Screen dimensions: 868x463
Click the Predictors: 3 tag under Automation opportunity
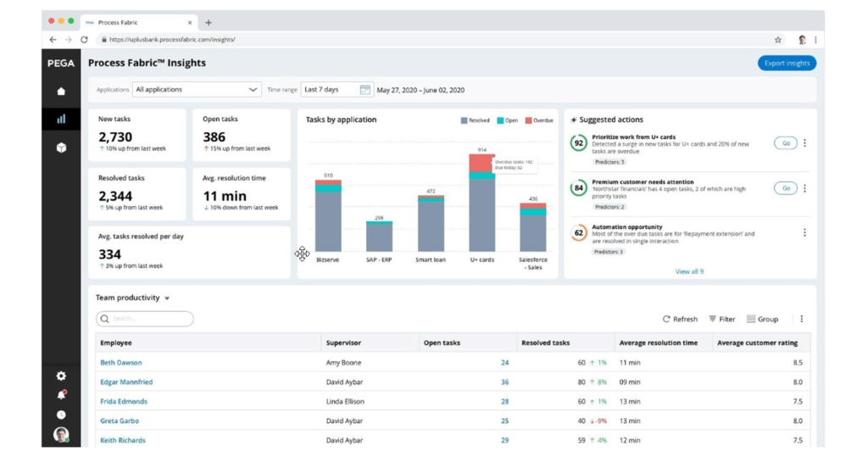coord(609,252)
